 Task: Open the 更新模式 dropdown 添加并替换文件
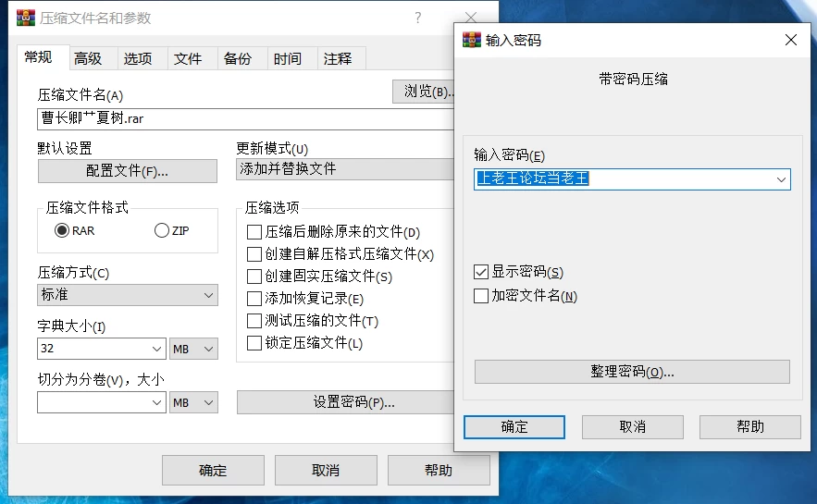(x=345, y=169)
